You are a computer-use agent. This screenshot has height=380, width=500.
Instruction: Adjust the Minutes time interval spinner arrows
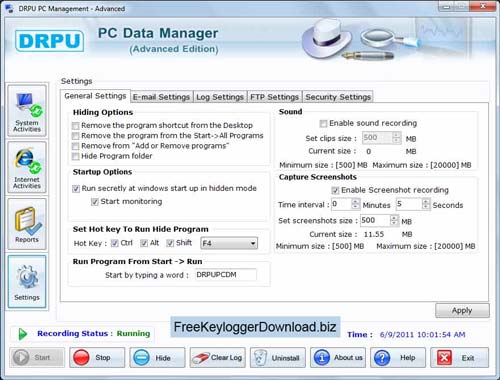click(x=355, y=204)
